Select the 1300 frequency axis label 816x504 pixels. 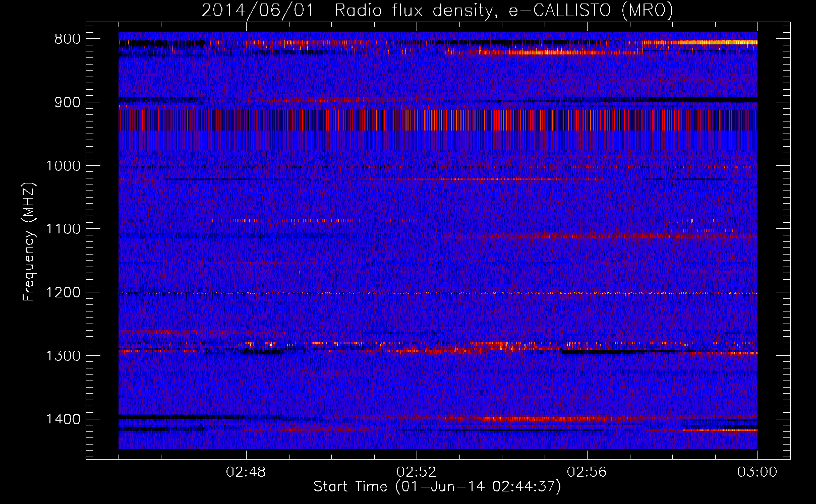pyautogui.click(x=63, y=356)
